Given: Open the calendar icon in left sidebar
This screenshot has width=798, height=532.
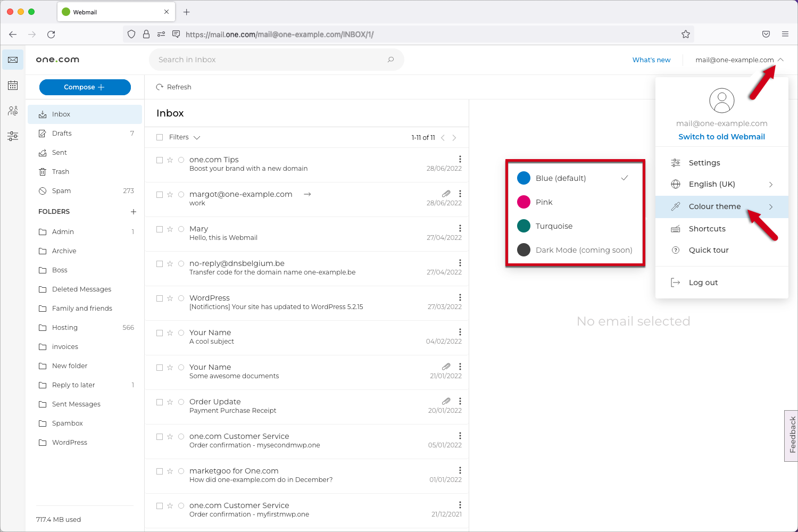Looking at the screenshot, I should tap(13, 86).
